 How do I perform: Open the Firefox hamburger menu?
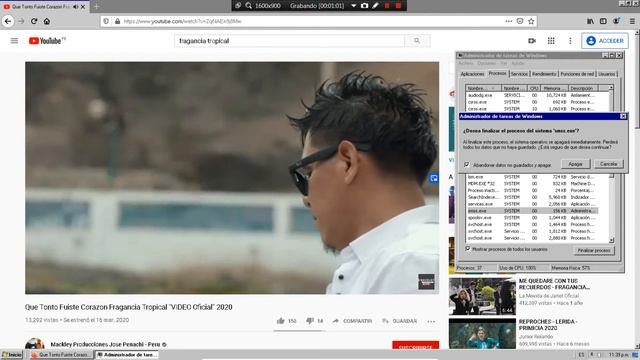tap(632, 21)
